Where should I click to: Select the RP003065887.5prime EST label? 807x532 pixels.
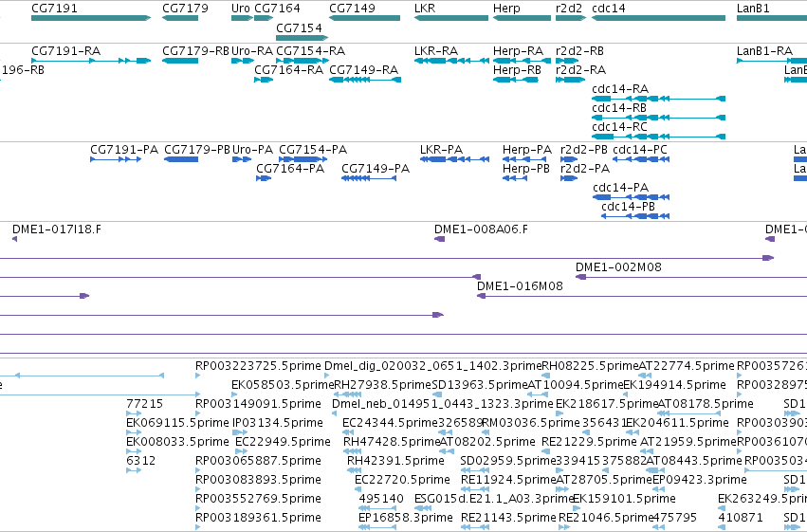click(258, 462)
